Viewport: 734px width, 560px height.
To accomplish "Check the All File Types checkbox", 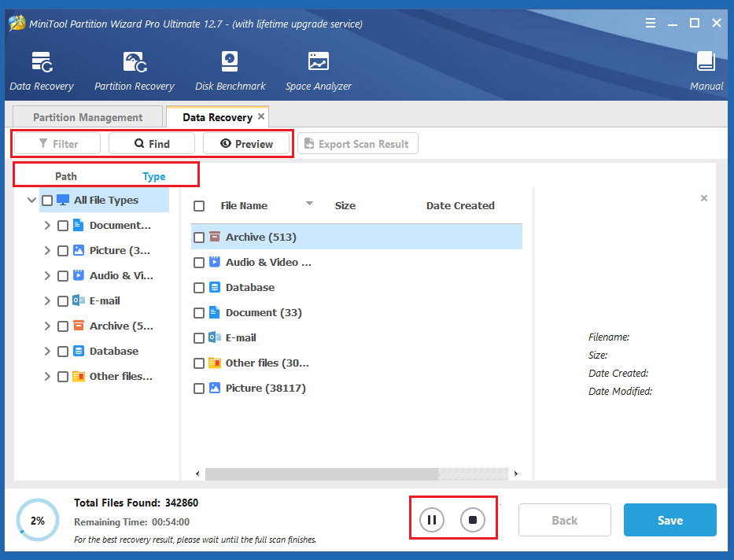I will pyautogui.click(x=47, y=201).
